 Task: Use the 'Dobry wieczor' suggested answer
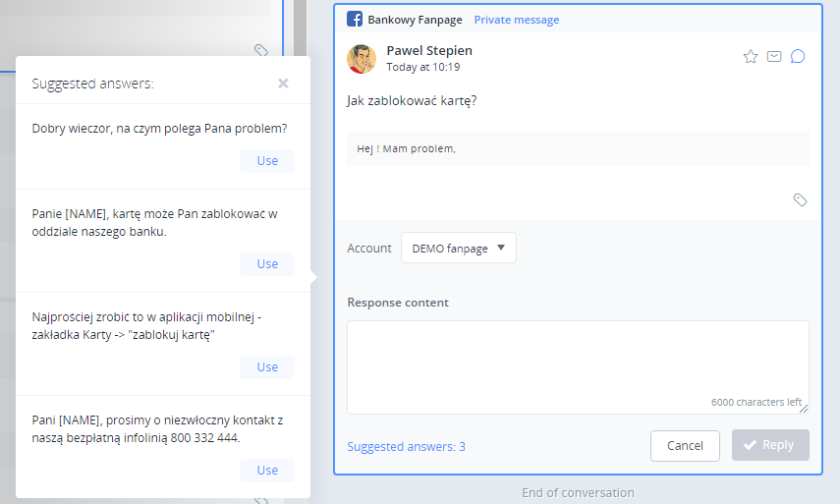267,161
